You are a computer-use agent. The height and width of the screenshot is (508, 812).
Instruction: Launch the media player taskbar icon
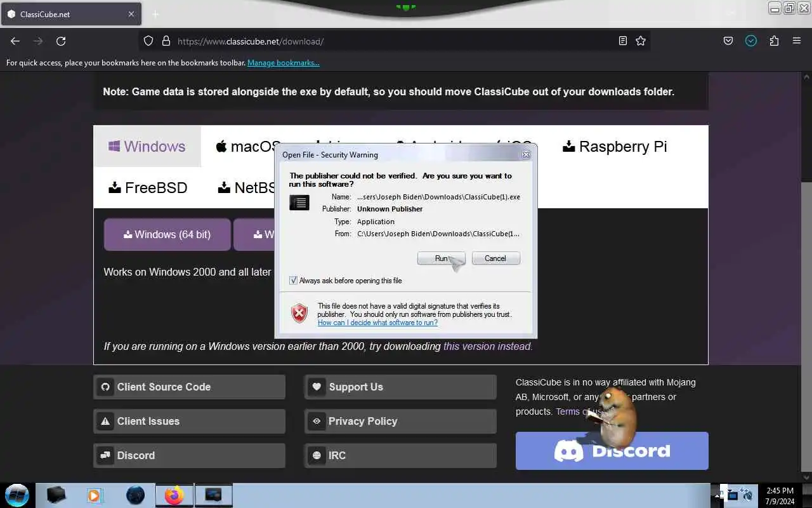click(x=95, y=495)
